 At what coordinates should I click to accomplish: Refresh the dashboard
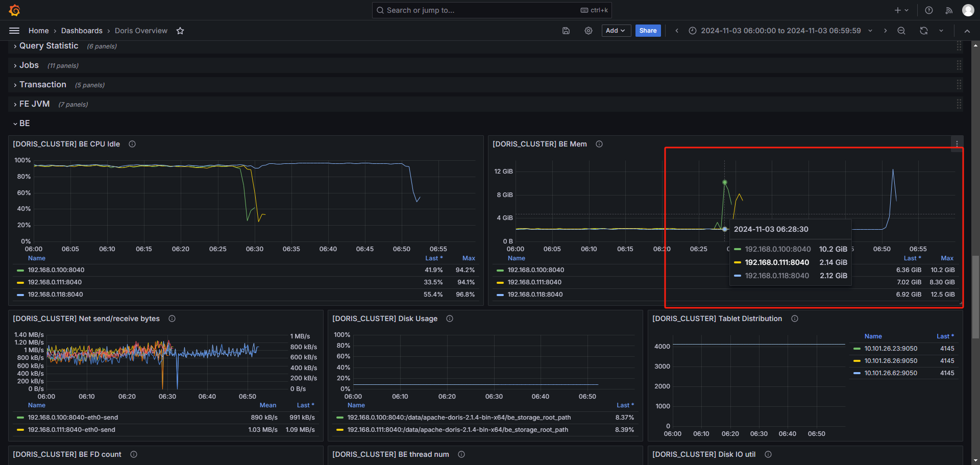pos(924,31)
